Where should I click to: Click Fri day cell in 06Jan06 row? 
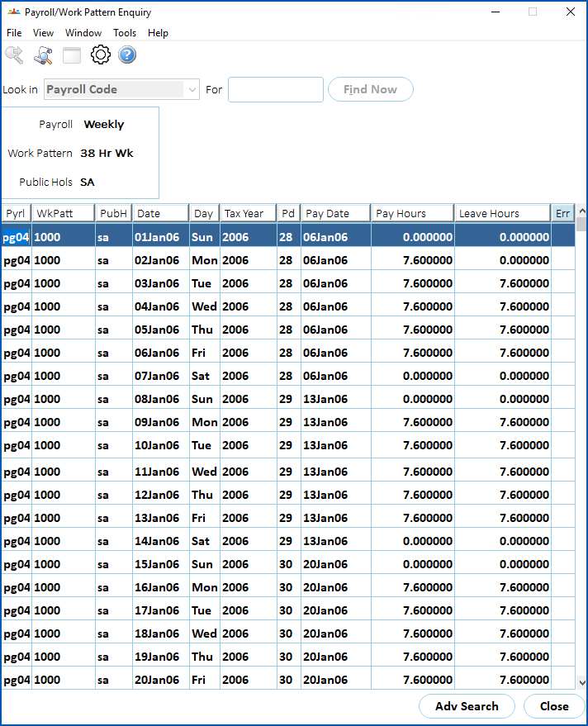[x=205, y=353]
